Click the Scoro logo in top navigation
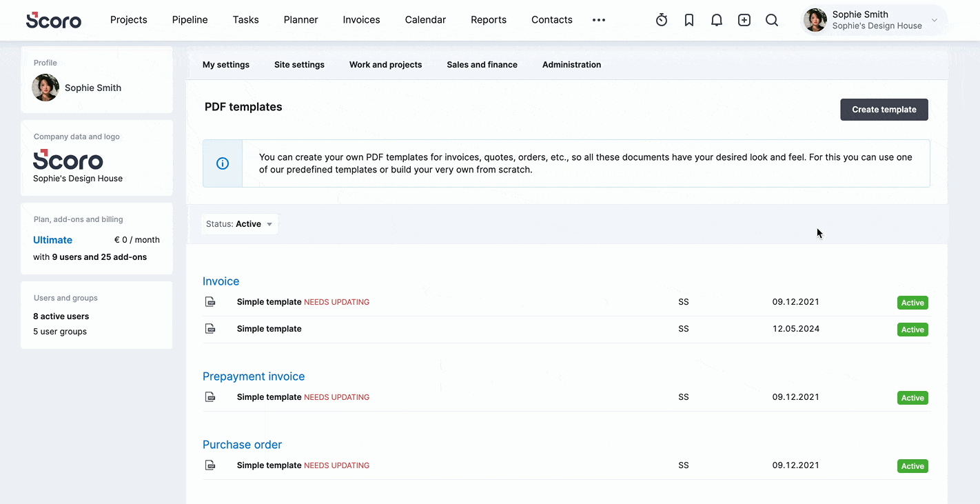This screenshot has width=980, height=504. tap(54, 20)
